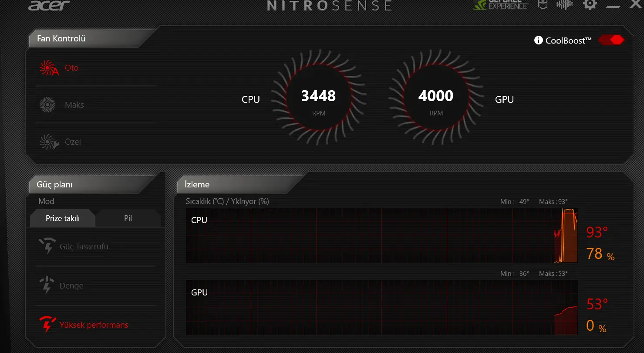Click the Maks: 53° value above the GPU graph

553,274
